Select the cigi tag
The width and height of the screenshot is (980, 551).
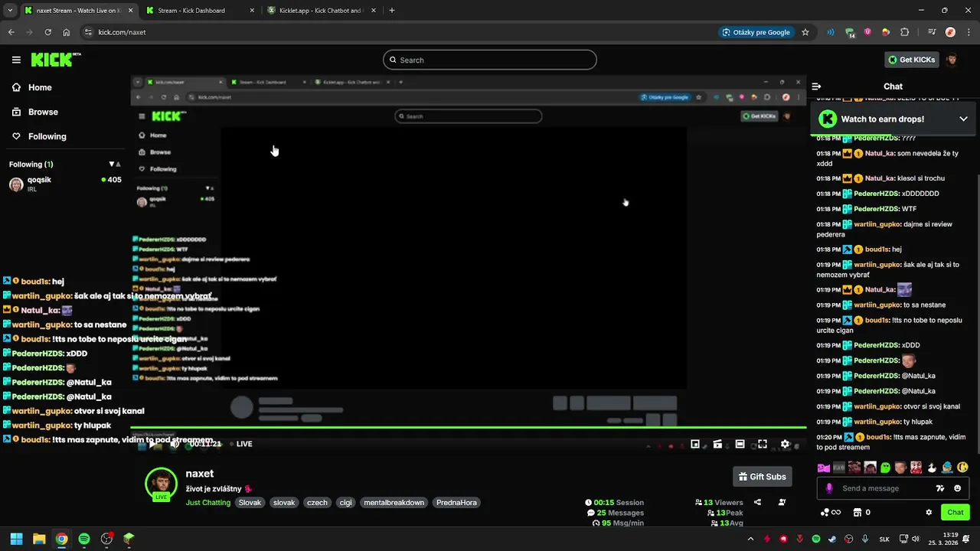(345, 503)
